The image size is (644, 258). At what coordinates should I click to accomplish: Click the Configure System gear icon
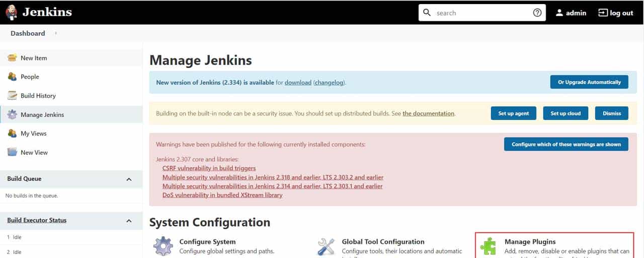pos(163,246)
